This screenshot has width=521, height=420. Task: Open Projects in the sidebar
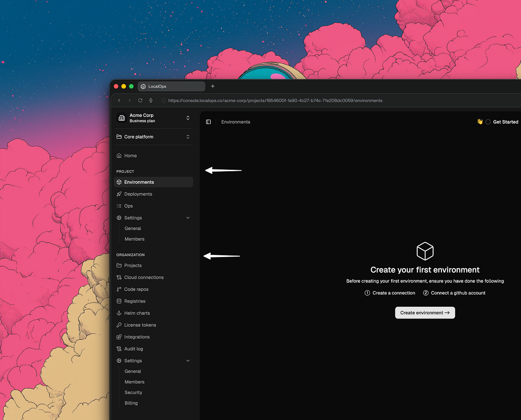point(154,266)
